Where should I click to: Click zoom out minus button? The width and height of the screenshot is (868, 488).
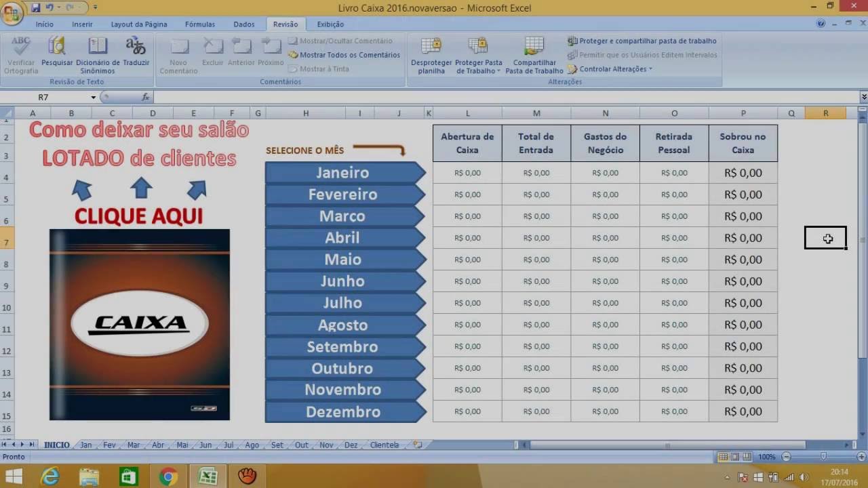[786, 457]
